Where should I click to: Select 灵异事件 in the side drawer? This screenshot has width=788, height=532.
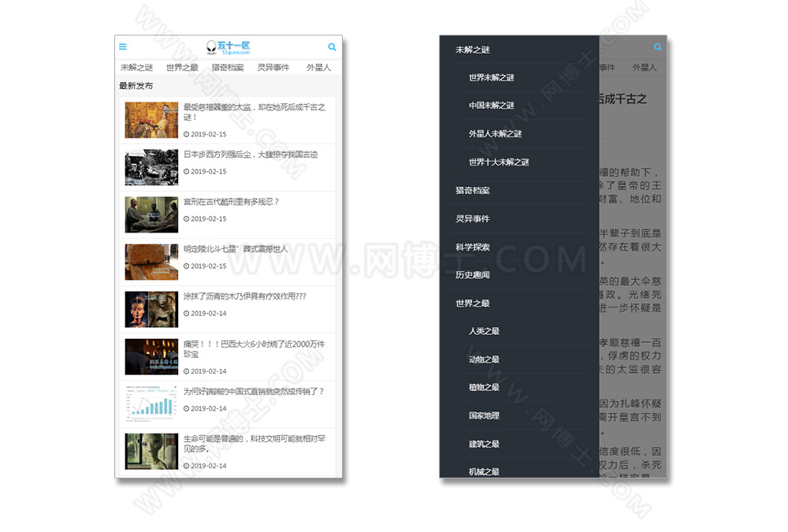pos(472,218)
